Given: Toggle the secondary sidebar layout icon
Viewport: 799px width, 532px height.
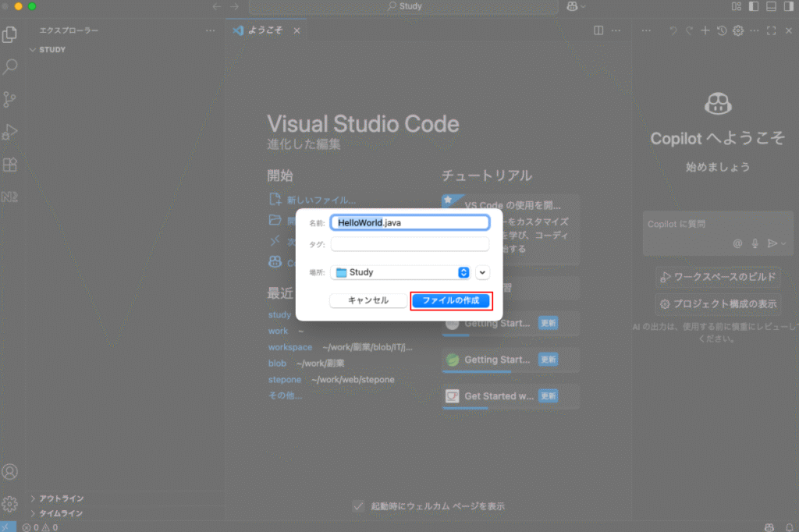Looking at the screenshot, I should coord(789,6).
